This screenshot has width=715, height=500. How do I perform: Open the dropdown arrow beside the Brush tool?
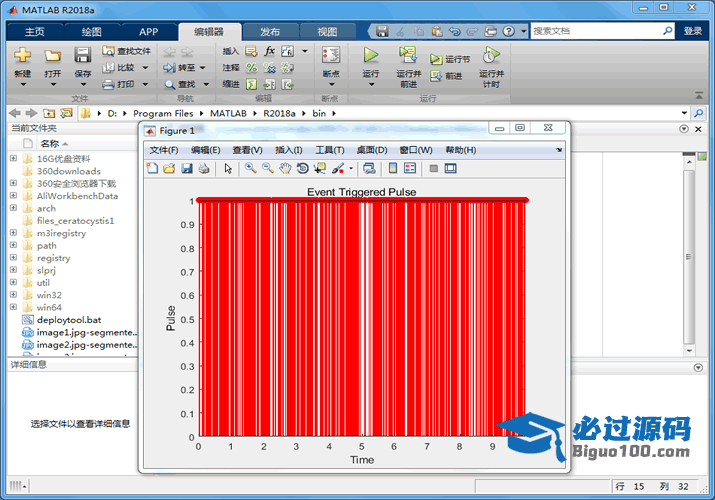[x=351, y=168]
